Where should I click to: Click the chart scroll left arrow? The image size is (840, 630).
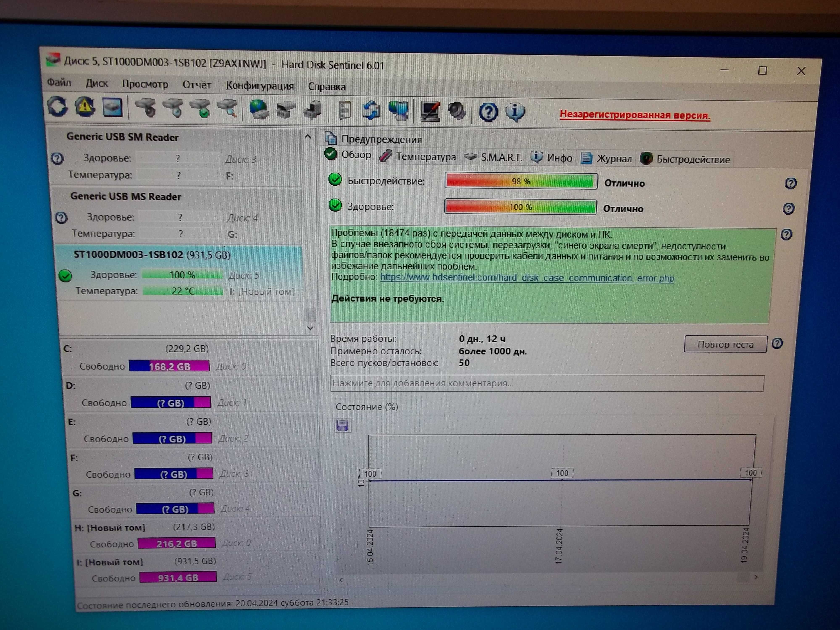[341, 580]
